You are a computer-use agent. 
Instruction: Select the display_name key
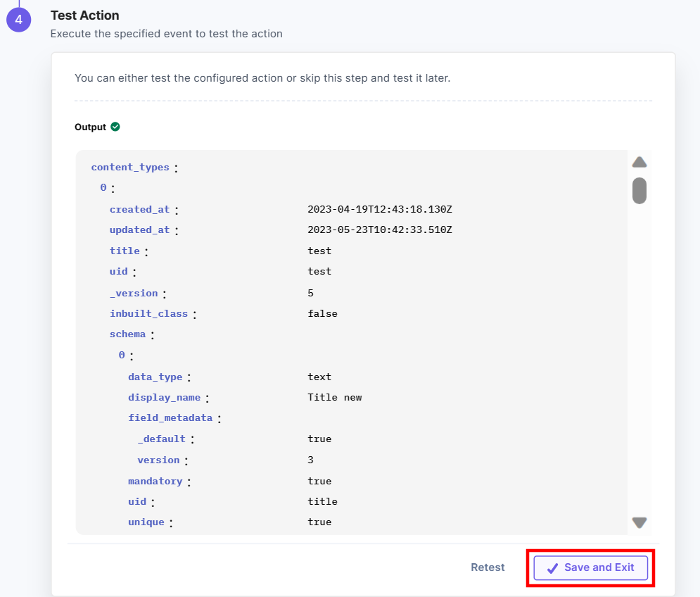pos(164,398)
